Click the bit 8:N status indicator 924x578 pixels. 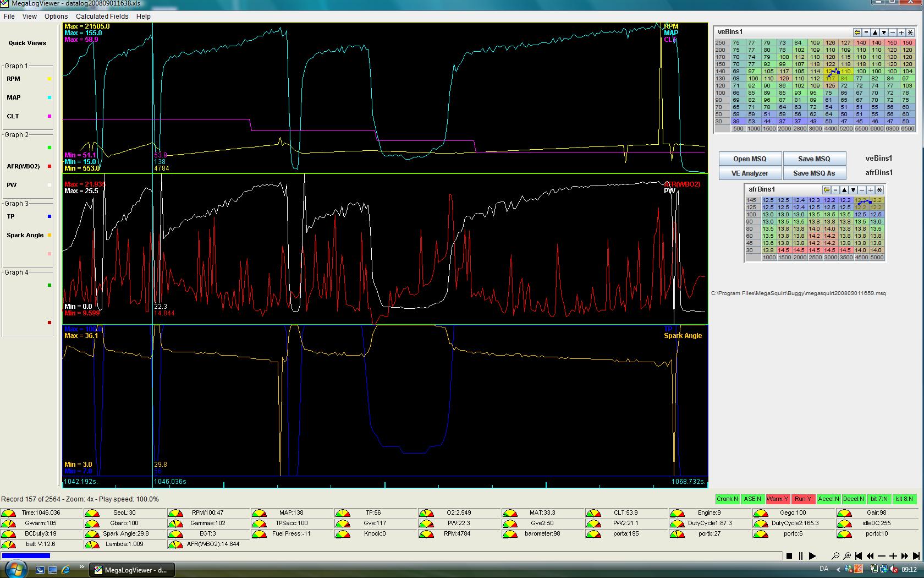coord(904,499)
